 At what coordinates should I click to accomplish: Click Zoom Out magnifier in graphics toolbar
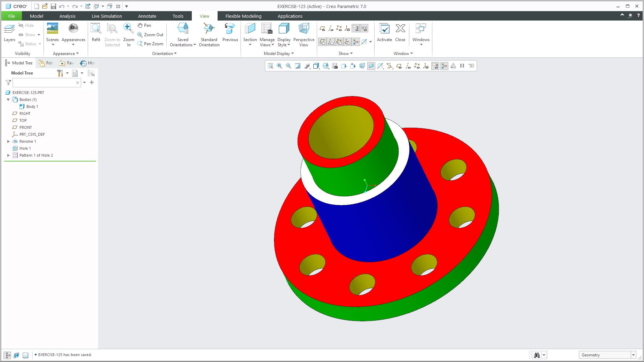pyautogui.click(x=289, y=66)
